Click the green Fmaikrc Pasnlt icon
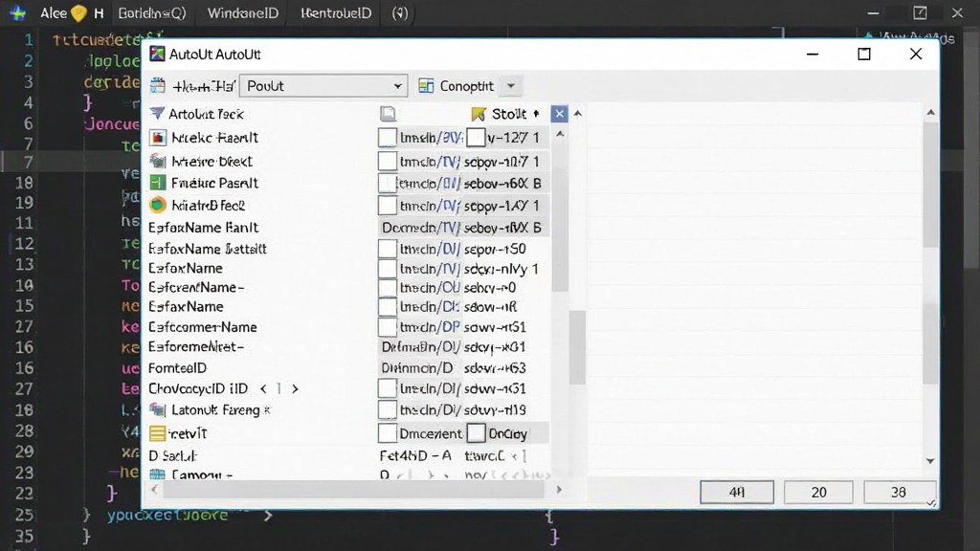 coord(158,183)
